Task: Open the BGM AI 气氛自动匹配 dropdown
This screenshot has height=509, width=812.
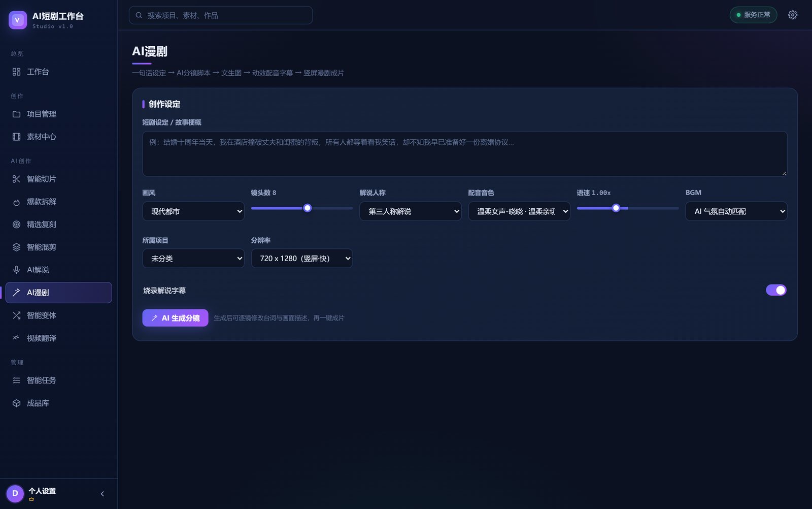Action: coord(736,211)
